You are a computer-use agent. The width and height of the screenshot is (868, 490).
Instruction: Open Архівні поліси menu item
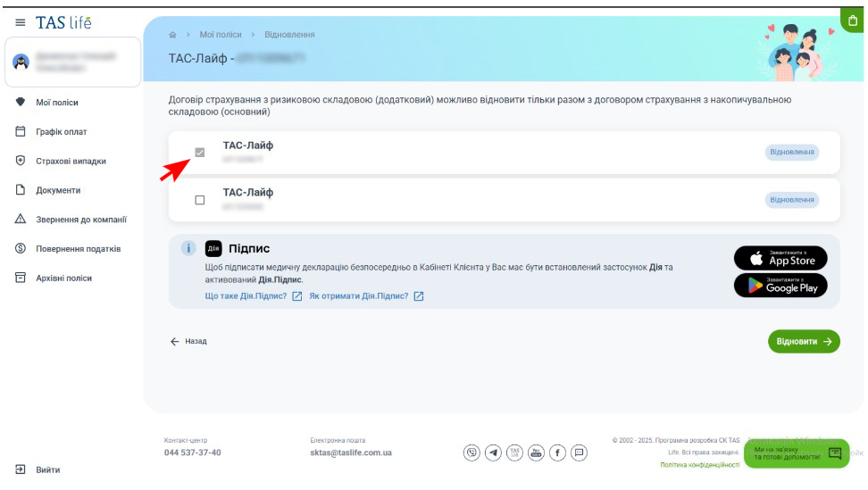pyautogui.click(x=63, y=278)
